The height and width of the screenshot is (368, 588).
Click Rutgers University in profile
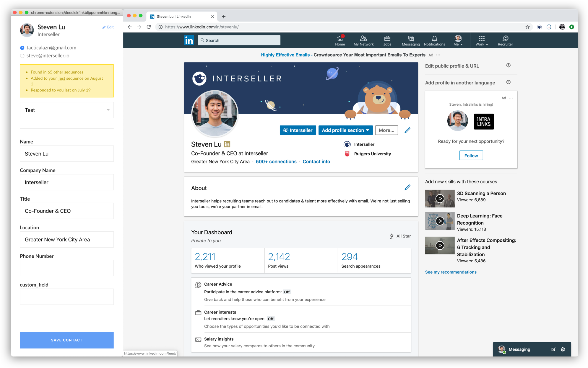click(x=372, y=154)
